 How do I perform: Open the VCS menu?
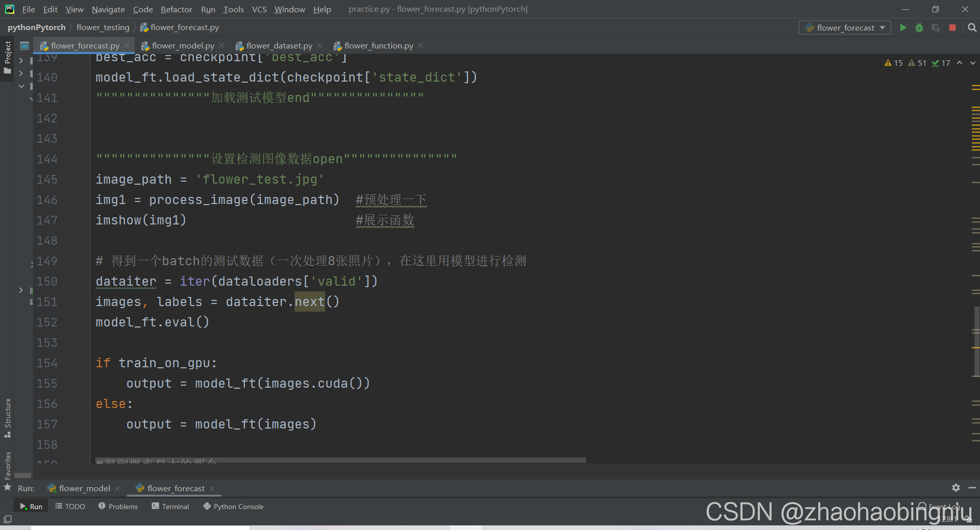[x=259, y=9]
